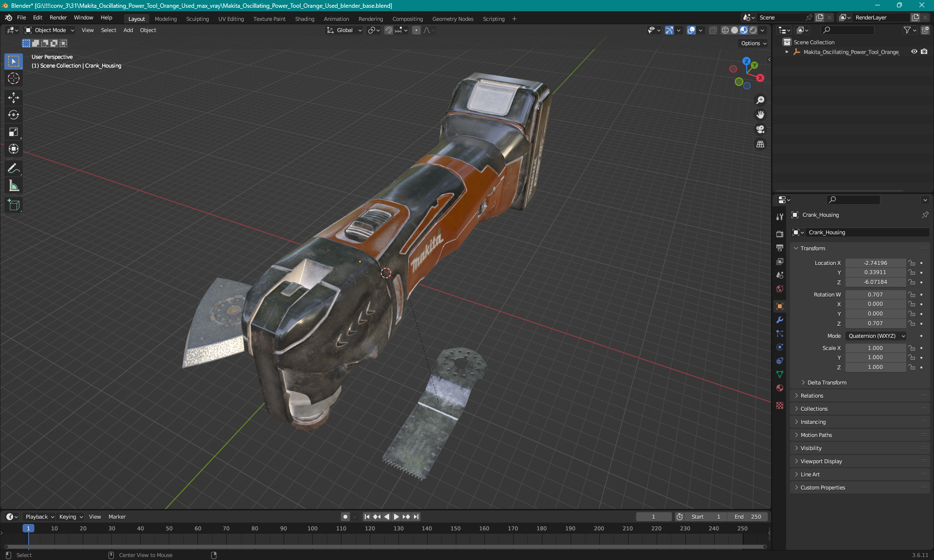Open the World properties tab
Image resolution: width=934 pixels, height=560 pixels.
coord(780,289)
